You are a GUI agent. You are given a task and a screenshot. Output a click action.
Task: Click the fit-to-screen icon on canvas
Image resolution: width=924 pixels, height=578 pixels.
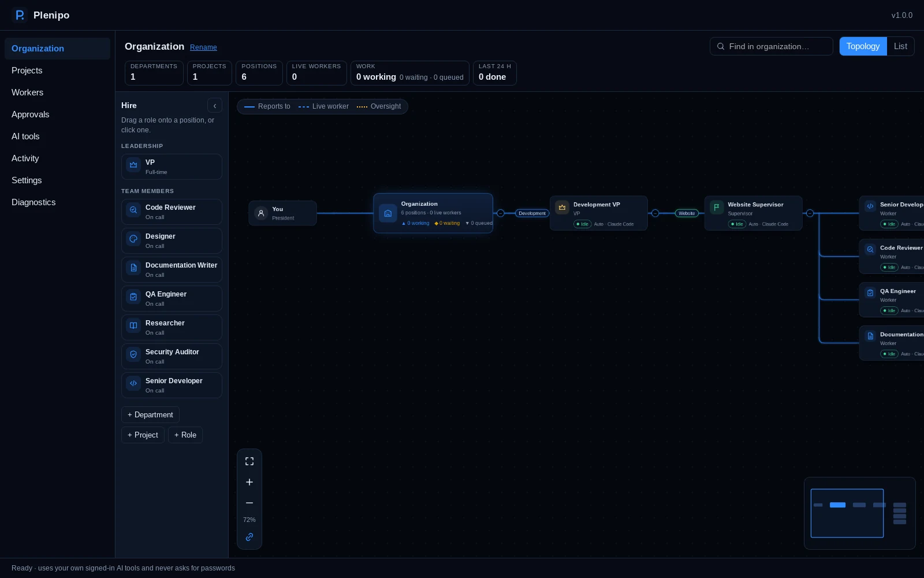(249, 461)
